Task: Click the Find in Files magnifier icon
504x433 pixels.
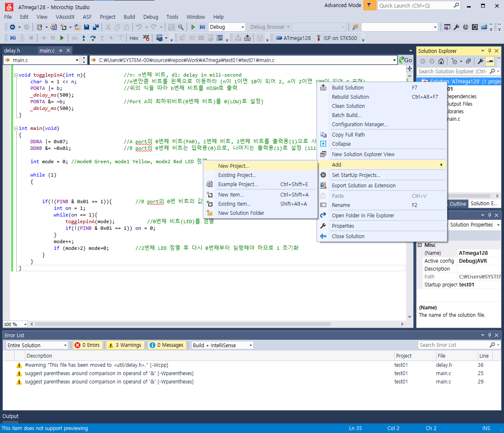Action: point(181,27)
